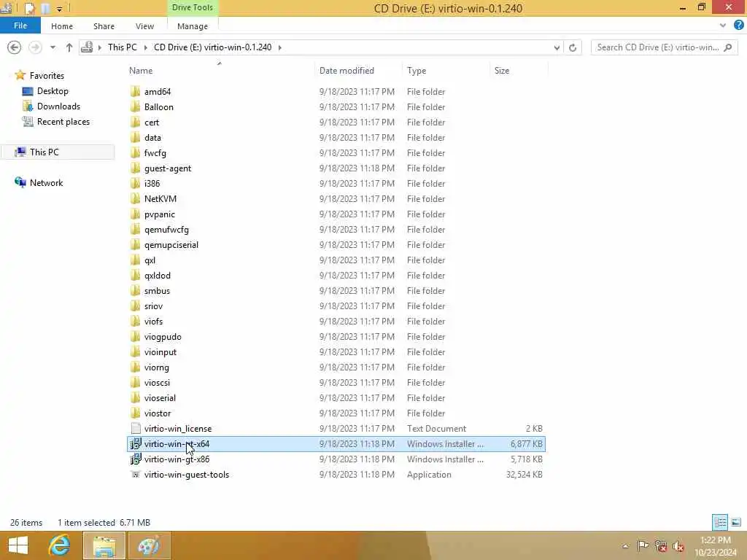Select the qxldod folder icon

pos(135,275)
